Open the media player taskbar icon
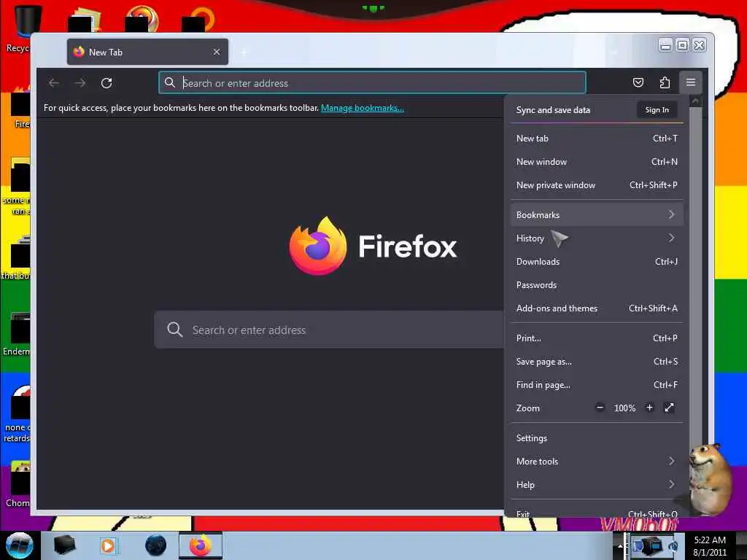The height and width of the screenshot is (560, 747). coord(109,545)
